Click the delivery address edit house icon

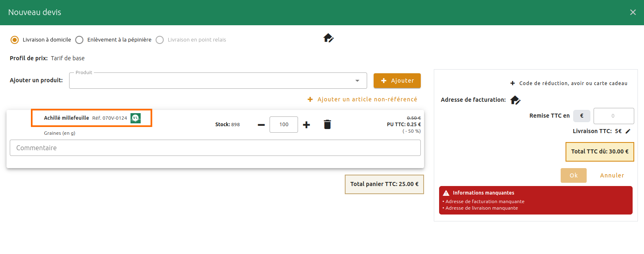tap(328, 38)
